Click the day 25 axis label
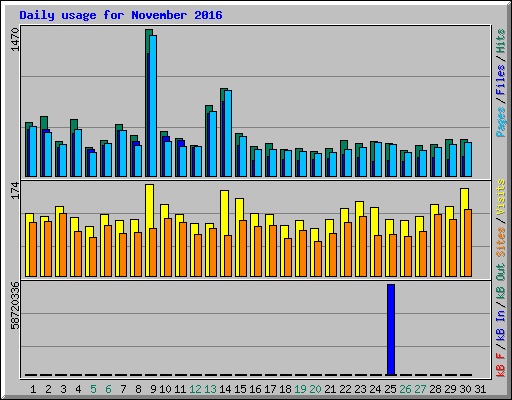The width and height of the screenshot is (512, 400). click(x=390, y=389)
